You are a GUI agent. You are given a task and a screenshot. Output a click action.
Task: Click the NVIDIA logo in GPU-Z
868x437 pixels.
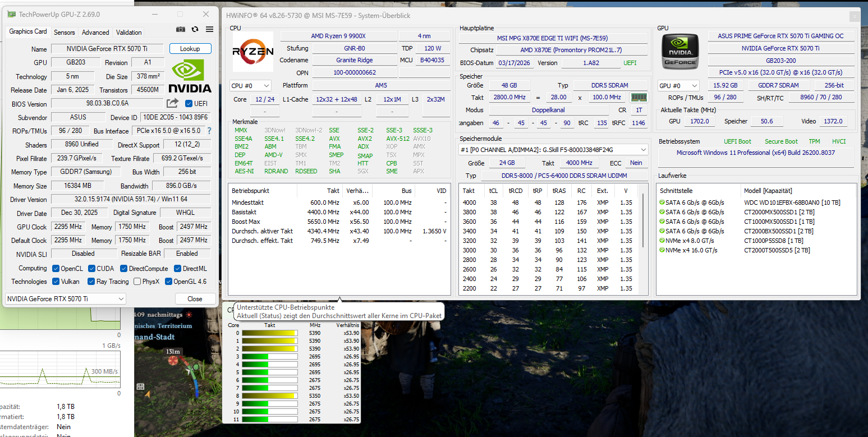click(x=190, y=76)
